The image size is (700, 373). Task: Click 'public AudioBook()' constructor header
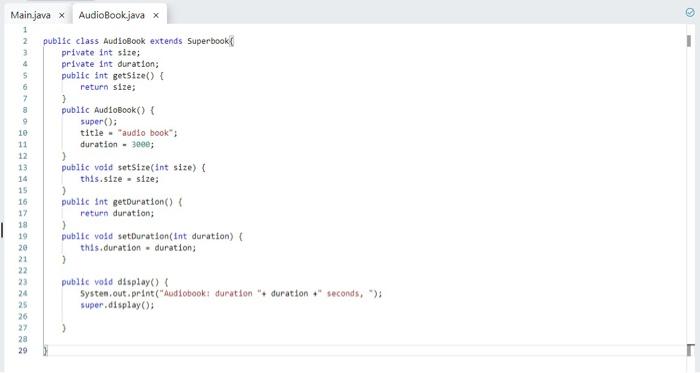[108, 110]
